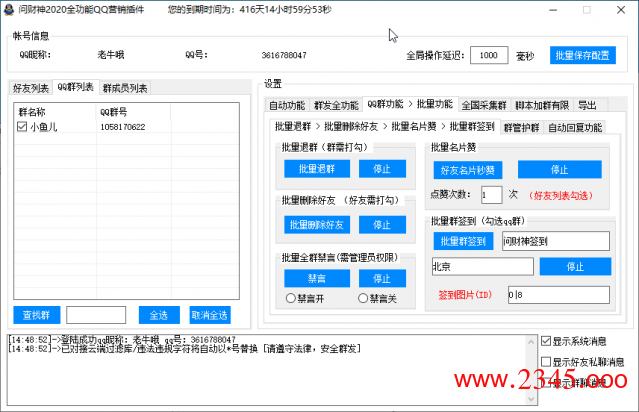Click the red 签到图片(ID) label
The width and height of the screenshot is (639, 412).
465,295
